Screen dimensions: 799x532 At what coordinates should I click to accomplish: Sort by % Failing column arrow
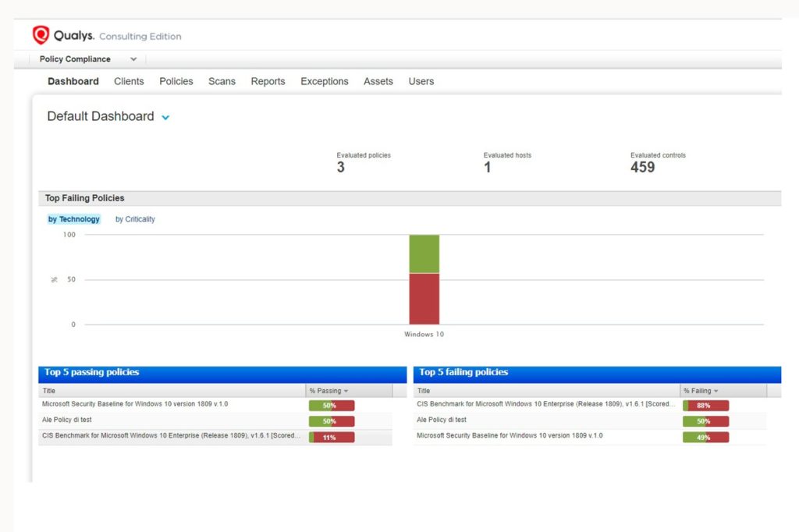[x=716, y=391]
